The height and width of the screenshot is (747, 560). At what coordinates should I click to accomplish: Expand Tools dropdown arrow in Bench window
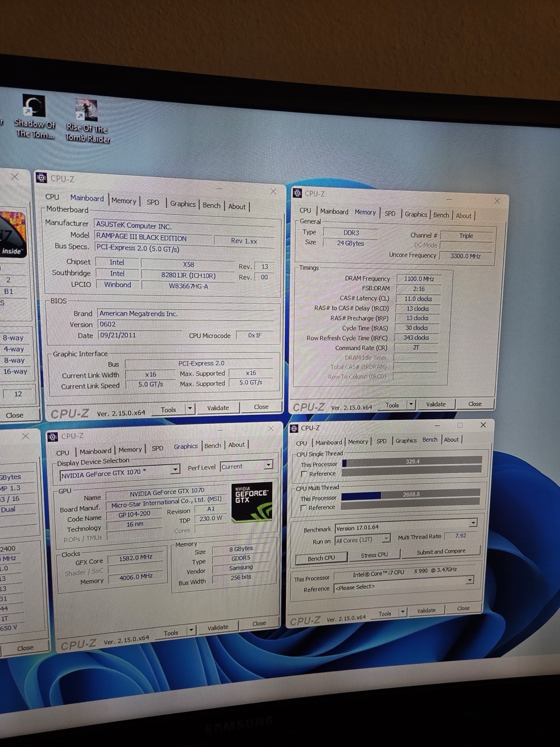pos(403,612)
